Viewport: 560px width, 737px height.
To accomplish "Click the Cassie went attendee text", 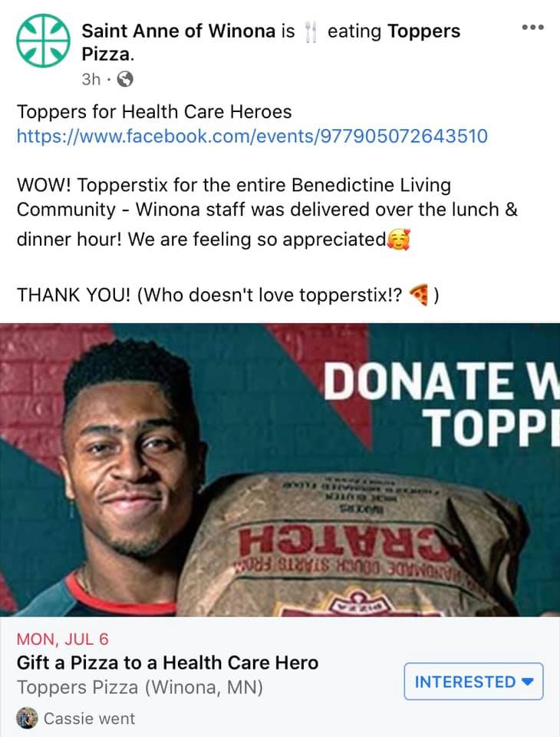I will [x=89, y=719].
